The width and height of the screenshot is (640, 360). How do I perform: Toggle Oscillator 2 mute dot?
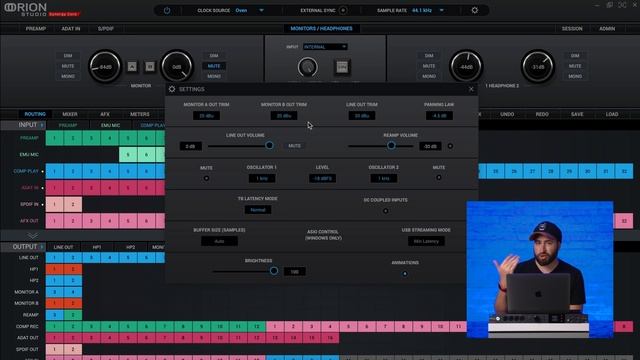pyautogui.click(x=439, y=178)
